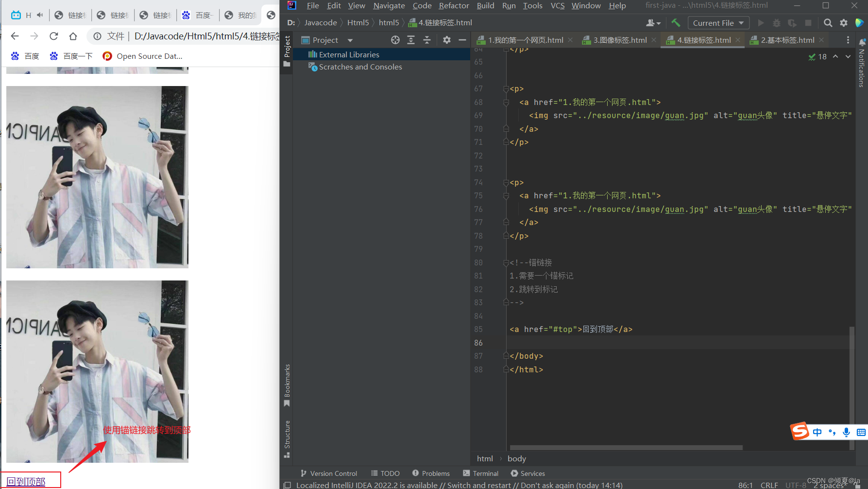Image resolution: width=868 pixels, height=489 pixels.
Task: Close the 3.图像标签.html tab
Action: pyautogui.click(x=654, y=40)
